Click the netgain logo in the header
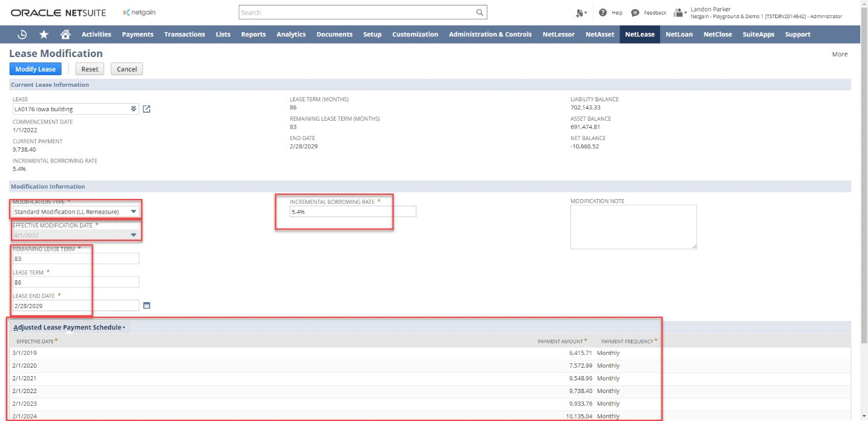Image resolution: width=868 pixels, height=421 pixels. pyautogui.click(x=140, y=12)
